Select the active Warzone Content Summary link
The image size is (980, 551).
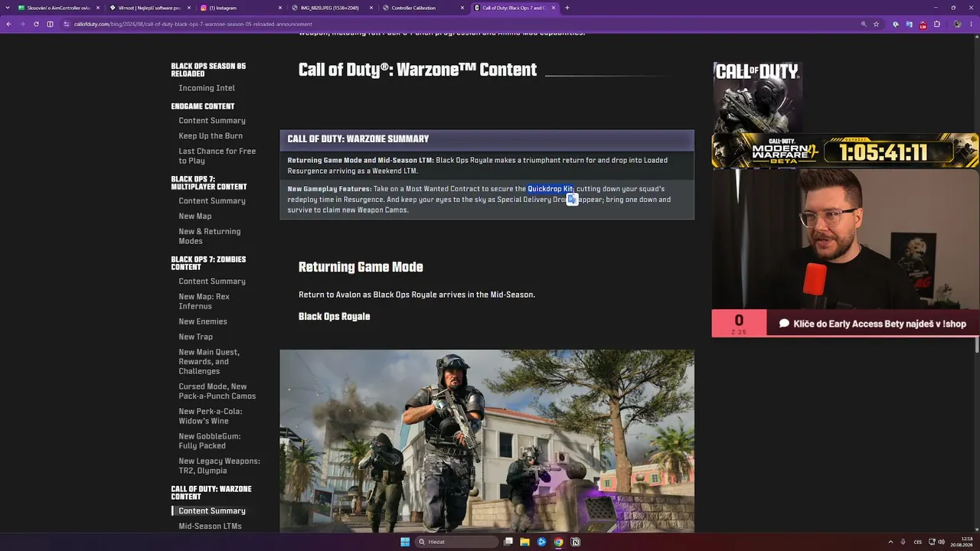(212, 511)
